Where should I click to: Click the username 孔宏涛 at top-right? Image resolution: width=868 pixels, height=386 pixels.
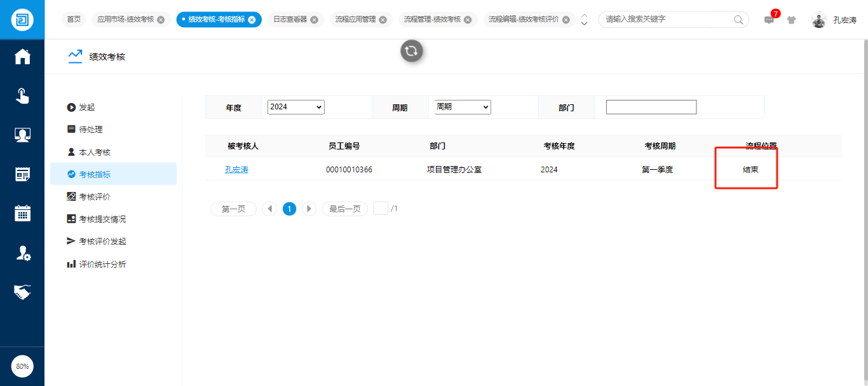point(845,20)
